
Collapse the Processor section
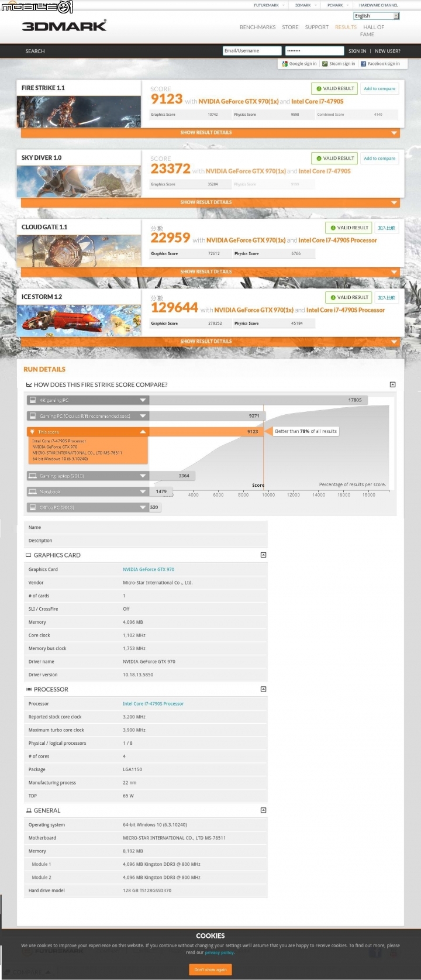pos(263,689)
